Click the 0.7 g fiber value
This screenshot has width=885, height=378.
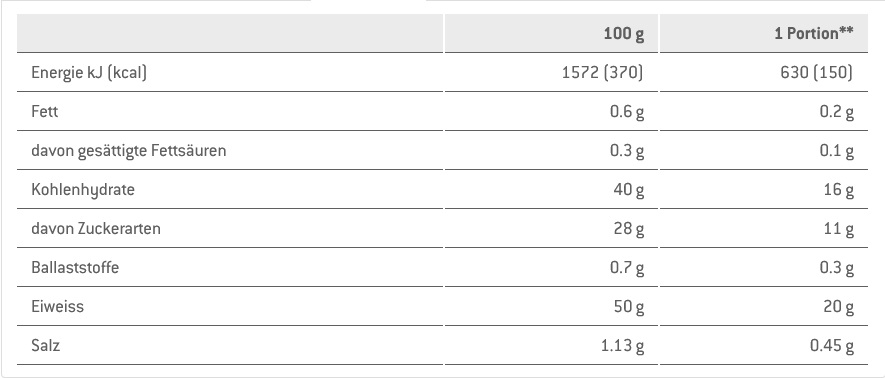click(x=627, y=267)
